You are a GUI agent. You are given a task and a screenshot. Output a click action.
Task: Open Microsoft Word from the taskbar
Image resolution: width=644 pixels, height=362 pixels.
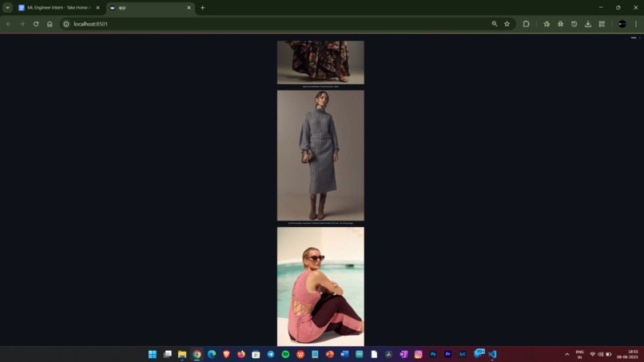(x=344, y=354)
